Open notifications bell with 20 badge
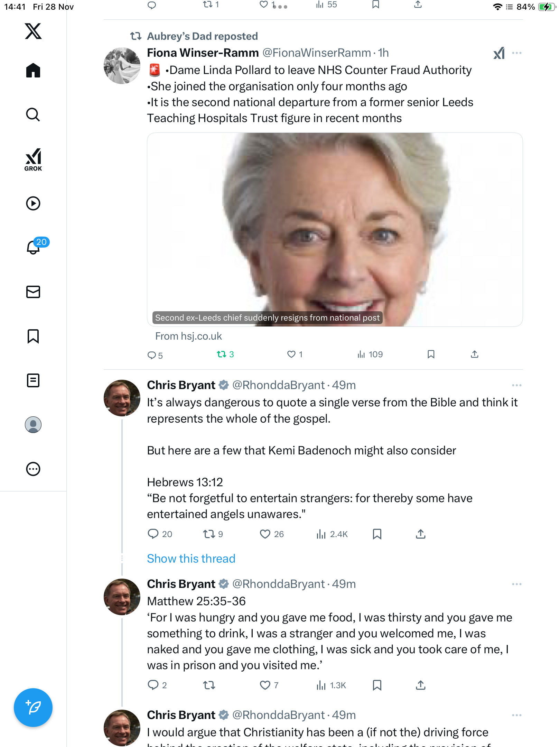Viewport: 560px width, 747px height. point(34,247)
